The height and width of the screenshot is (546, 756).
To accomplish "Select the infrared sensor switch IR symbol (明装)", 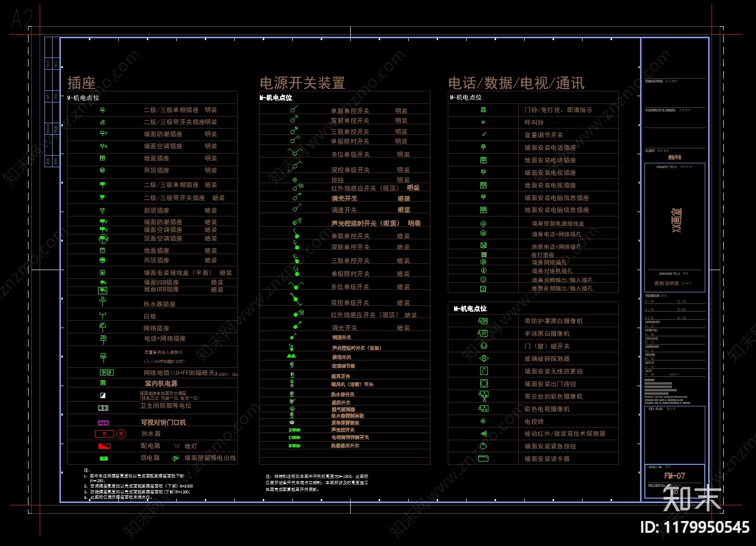I will (298, 187).
